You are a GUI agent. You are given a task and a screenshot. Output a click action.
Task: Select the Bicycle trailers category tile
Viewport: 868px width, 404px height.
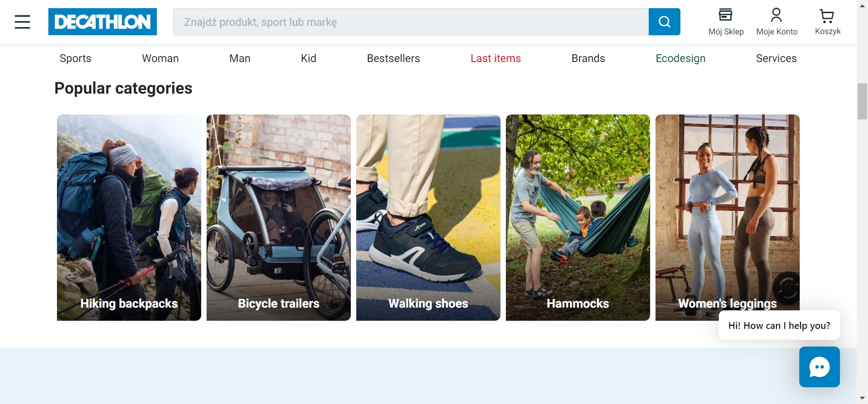pos(278,218)
